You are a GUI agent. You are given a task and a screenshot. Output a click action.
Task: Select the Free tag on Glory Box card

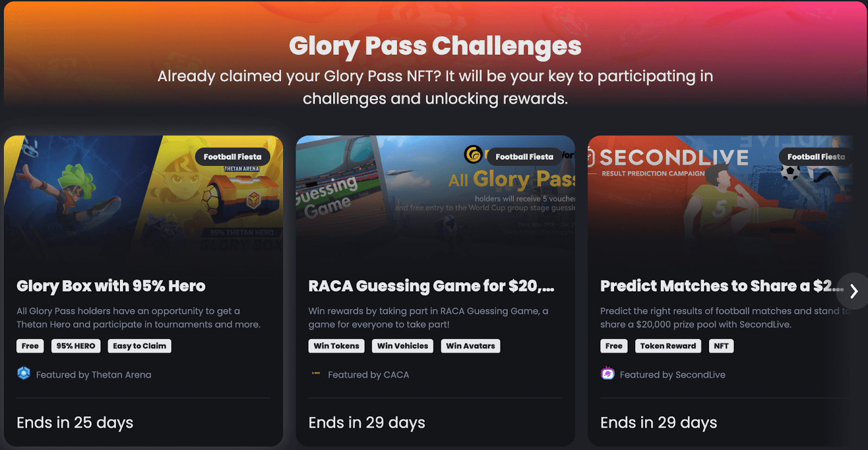click(x=30, y=346)
